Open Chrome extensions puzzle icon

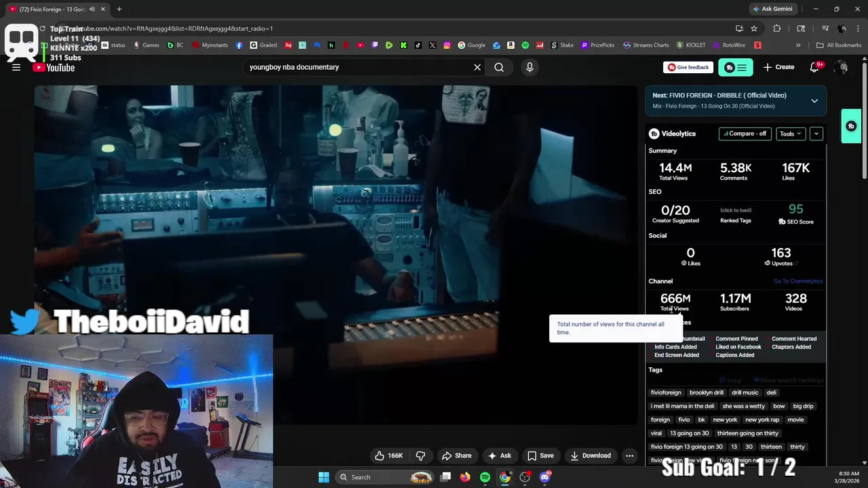coord(777,28)
